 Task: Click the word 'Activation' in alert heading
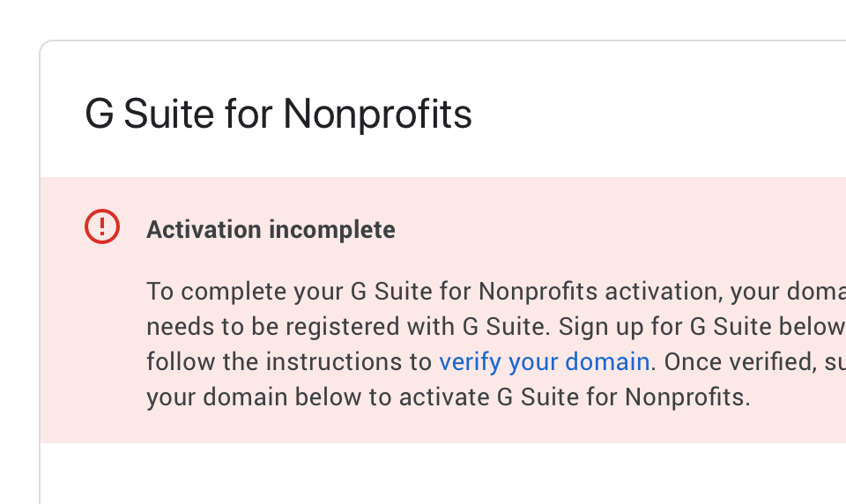pos(204,230)
